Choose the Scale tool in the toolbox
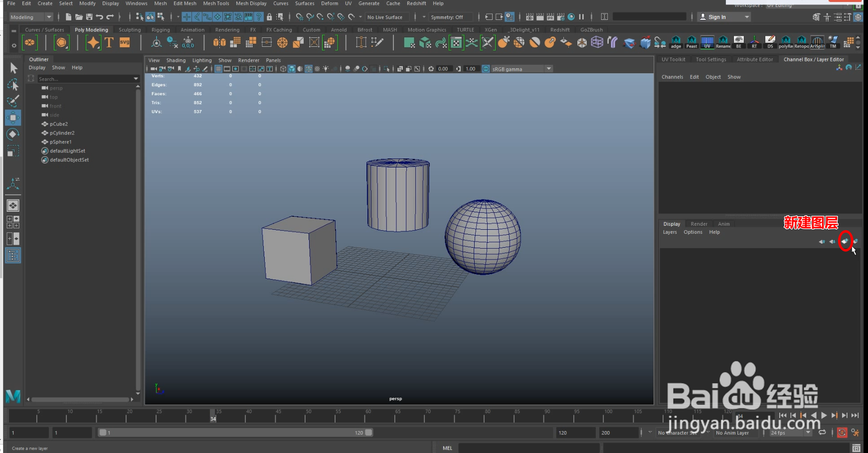Viewport: 868px width, 453px height. pyautogui.click(x=13, y=151)
